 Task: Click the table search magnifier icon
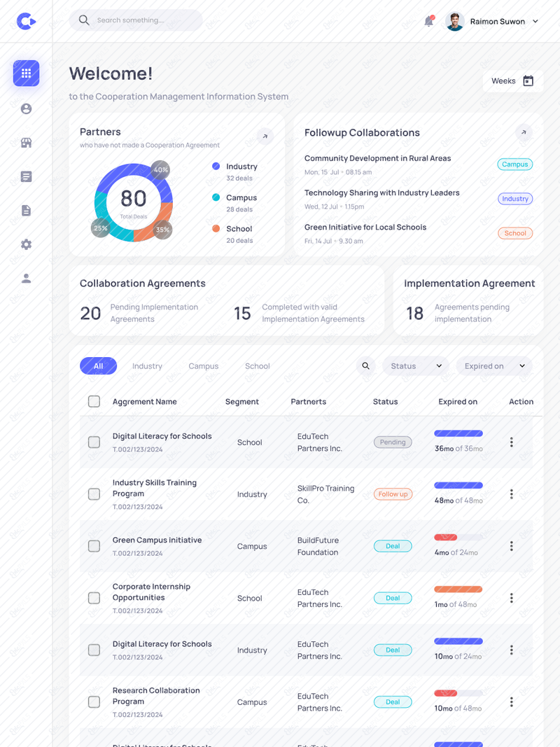click(x=365, y=366)
